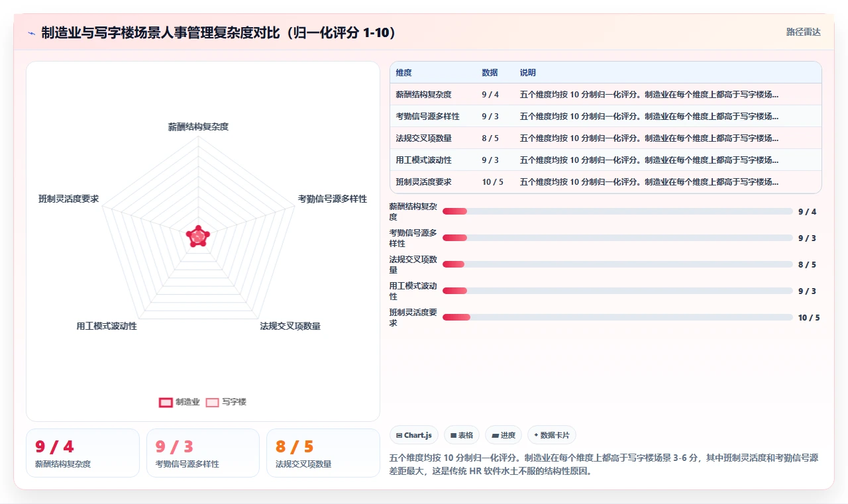Click the lightning icon beside the title
Screen dimensions: 848x504
click(32, 33)
